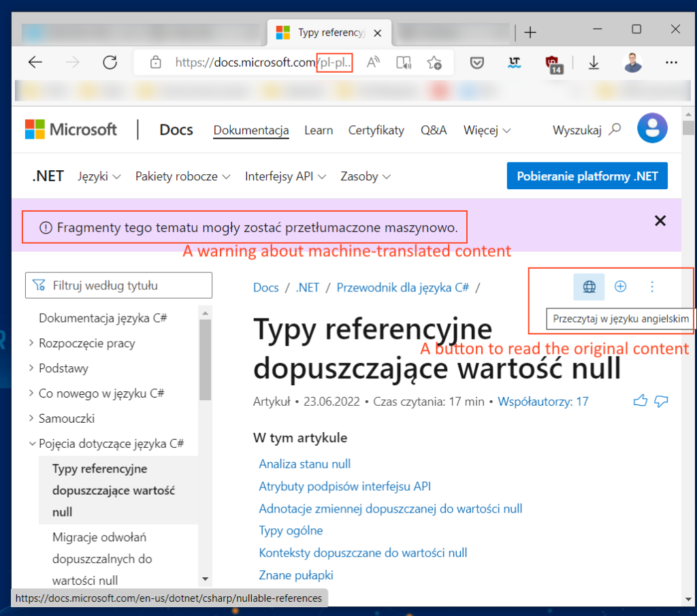Open the article more actions menu
This screenshot has height=616, width=697.
pos(651,287)
